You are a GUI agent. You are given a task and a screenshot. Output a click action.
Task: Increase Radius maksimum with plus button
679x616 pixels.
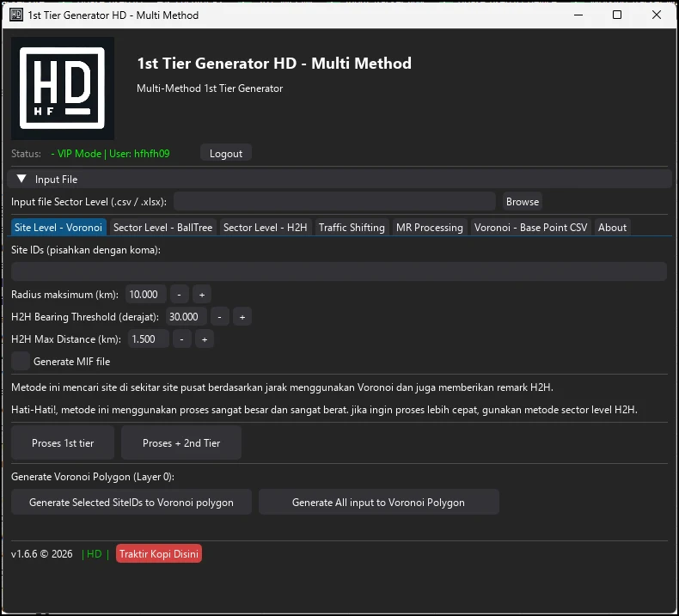click(202, 294)
